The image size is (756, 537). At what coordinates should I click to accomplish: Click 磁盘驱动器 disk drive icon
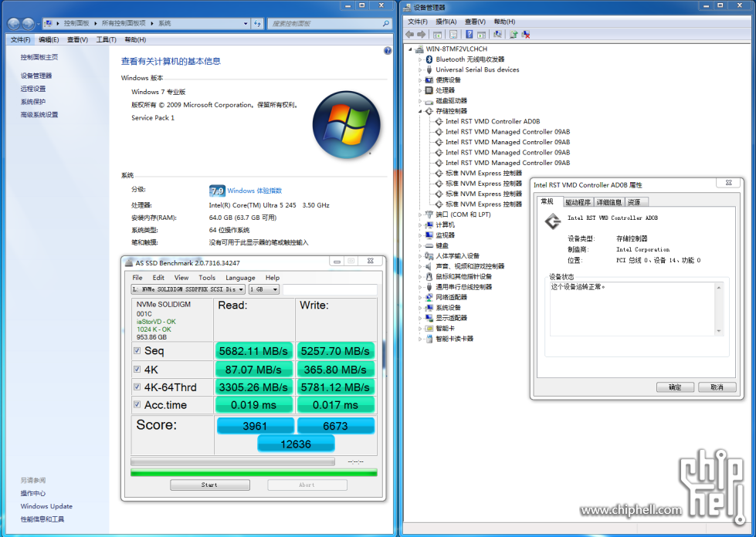point(429,100)
